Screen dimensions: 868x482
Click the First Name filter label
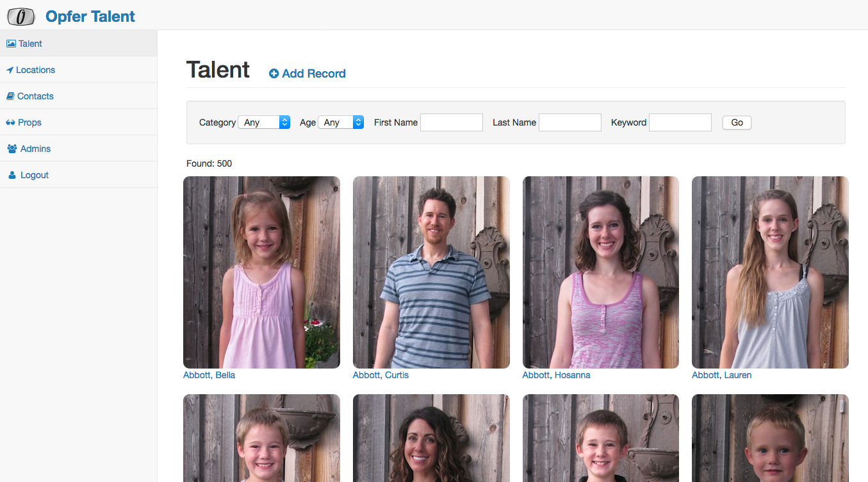396,122
